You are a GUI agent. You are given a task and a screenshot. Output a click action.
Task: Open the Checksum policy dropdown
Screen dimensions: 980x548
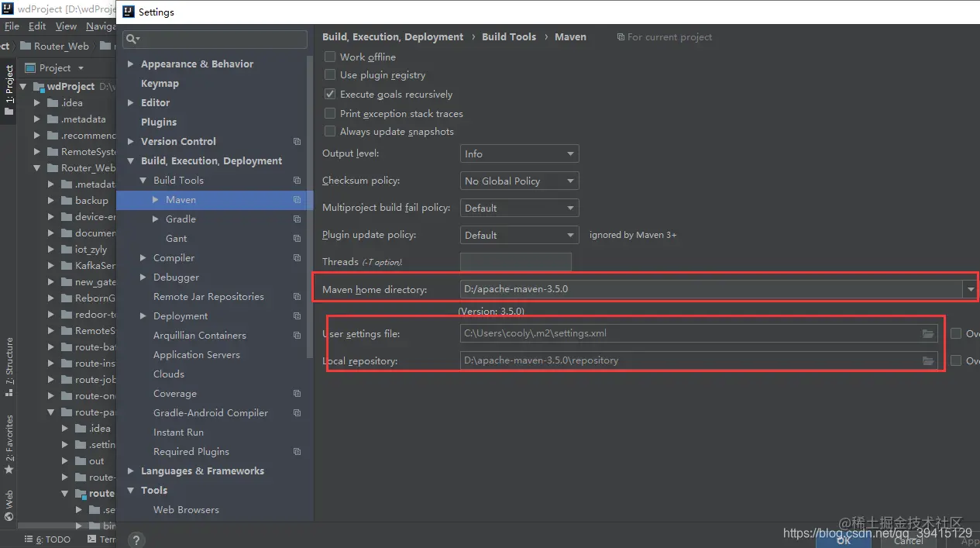(x=519, y=181)
